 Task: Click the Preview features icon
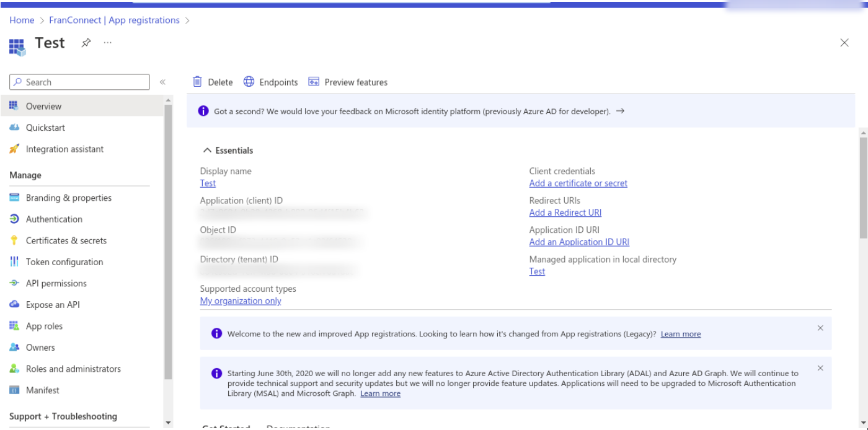click(x=314, y=82)
